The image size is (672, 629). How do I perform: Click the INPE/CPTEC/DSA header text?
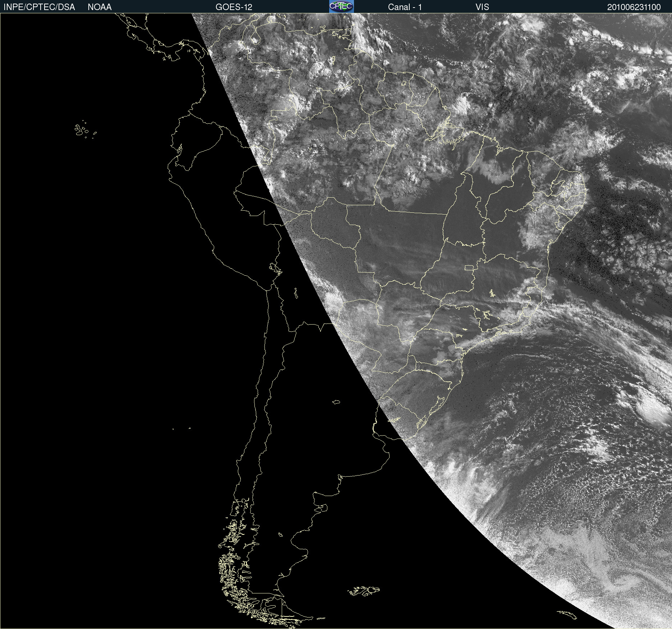(x=39, y=7)
